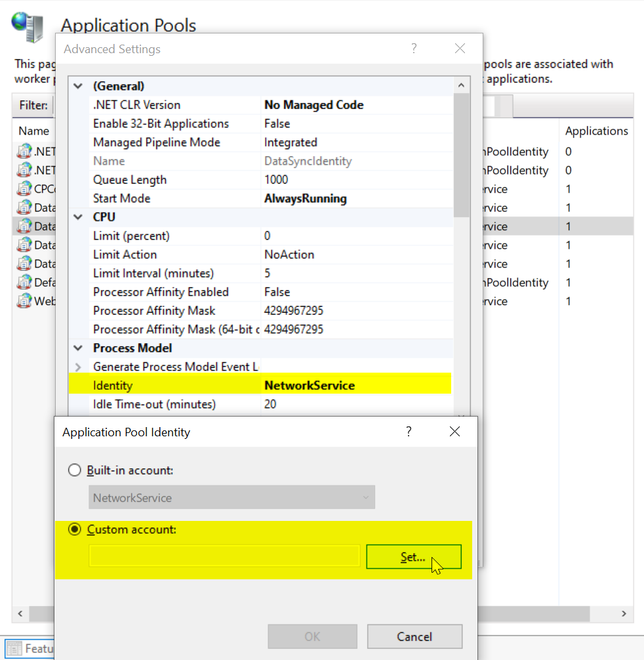Click the Applications column header

tap(596, 131)
